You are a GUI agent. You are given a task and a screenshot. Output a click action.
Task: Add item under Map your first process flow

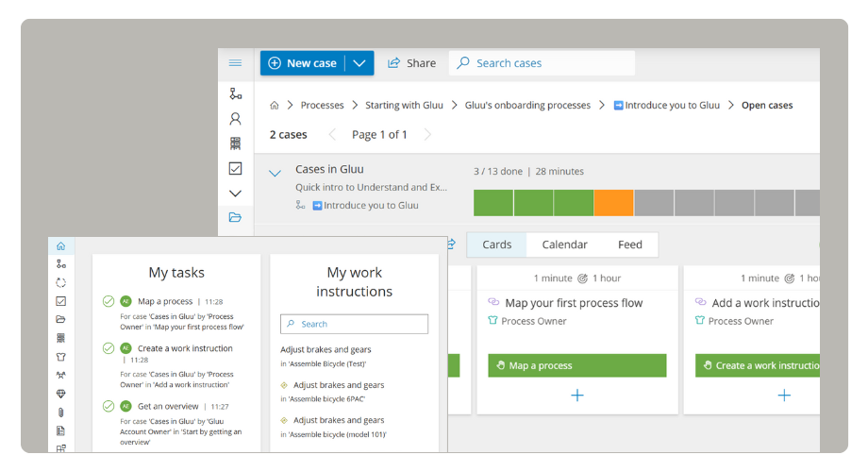point(577,395)
